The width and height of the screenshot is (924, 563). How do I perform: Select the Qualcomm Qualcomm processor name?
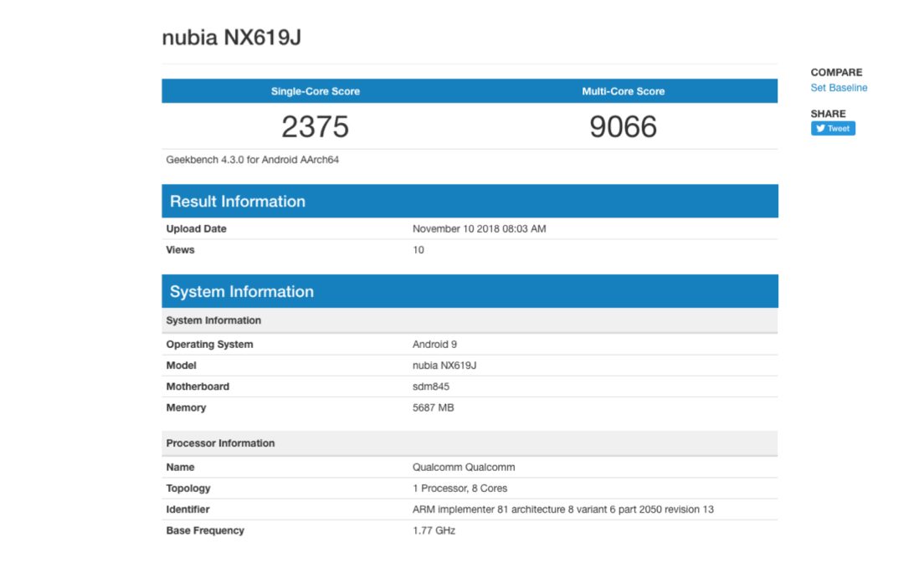click(464, 468)
